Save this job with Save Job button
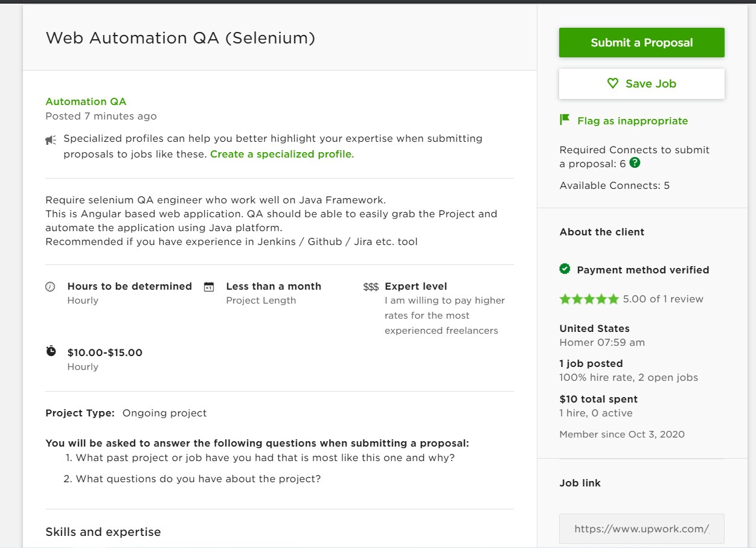 pyautogui.click(x=642, y=84)
